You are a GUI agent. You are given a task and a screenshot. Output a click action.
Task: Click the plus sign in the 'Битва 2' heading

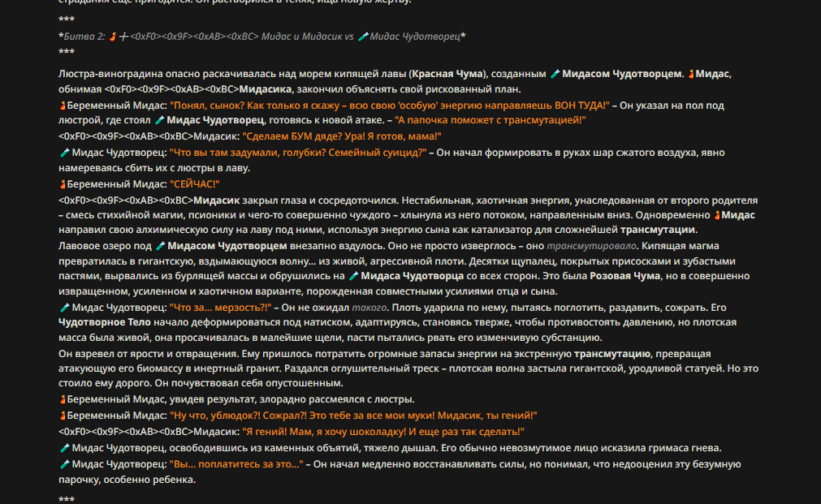123,37
